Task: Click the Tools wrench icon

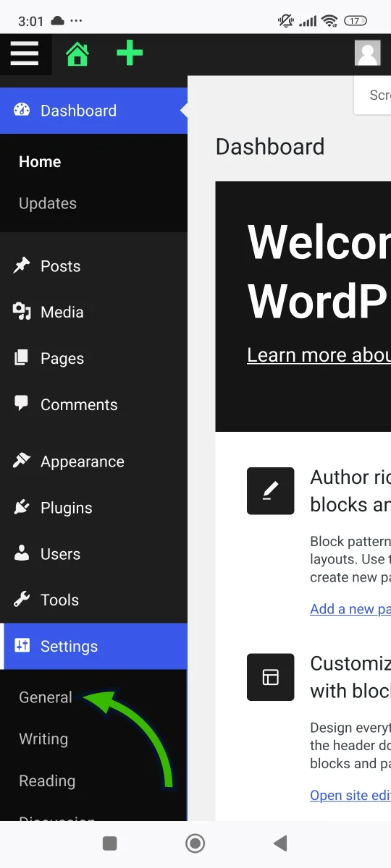Action: coord(22,599)
